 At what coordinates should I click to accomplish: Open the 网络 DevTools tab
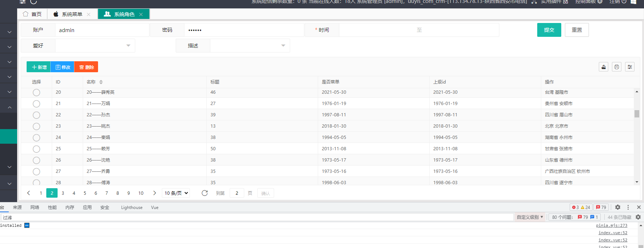point(35,207)
